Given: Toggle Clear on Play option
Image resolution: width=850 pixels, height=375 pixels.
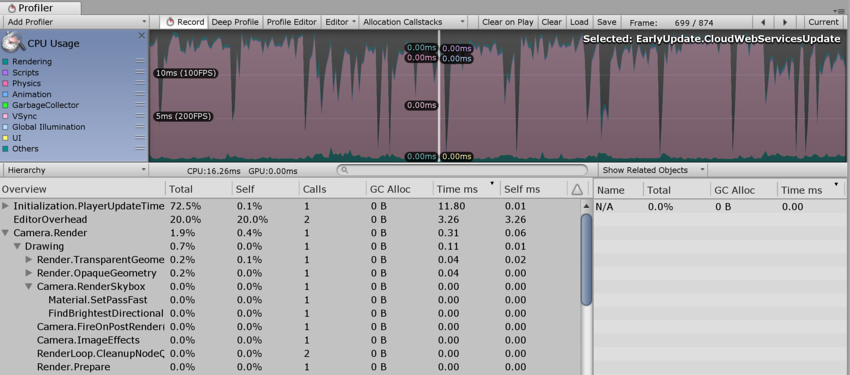Looking at the screenshot, I should [x=508, y=22].
